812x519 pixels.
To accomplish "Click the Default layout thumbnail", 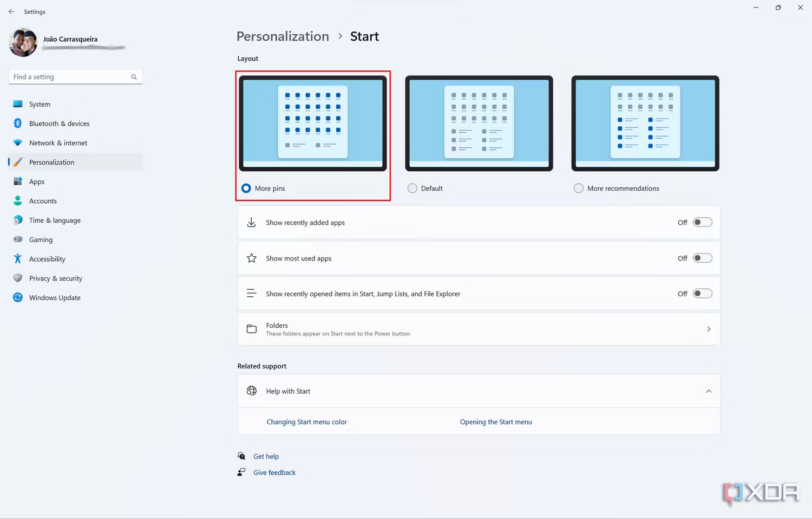I will click(479, 124).
